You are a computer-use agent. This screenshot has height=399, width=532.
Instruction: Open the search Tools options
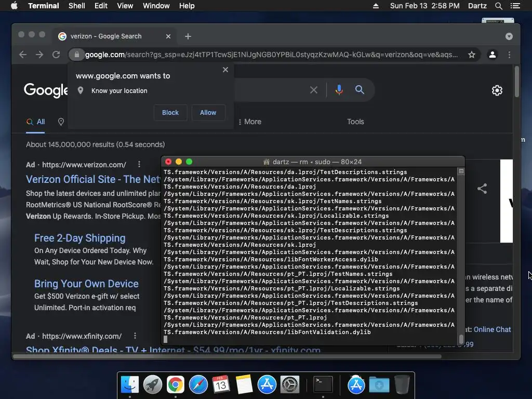tap(355, 122)
